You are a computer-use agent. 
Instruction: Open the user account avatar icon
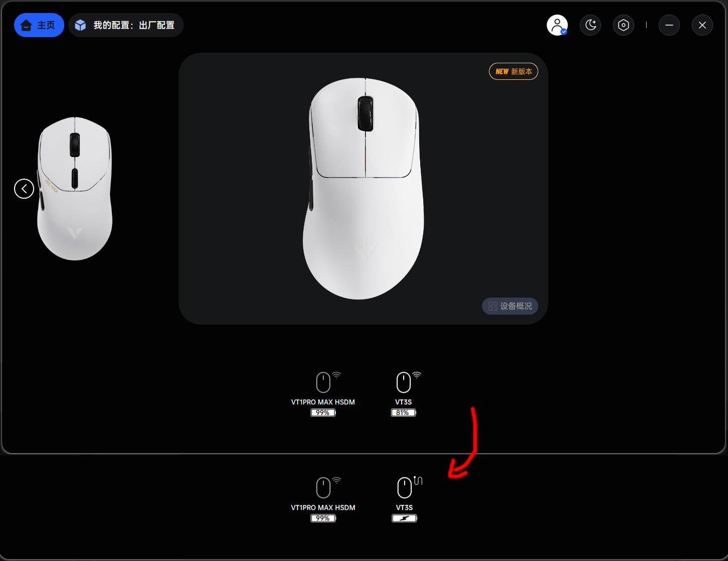(557, 25)
